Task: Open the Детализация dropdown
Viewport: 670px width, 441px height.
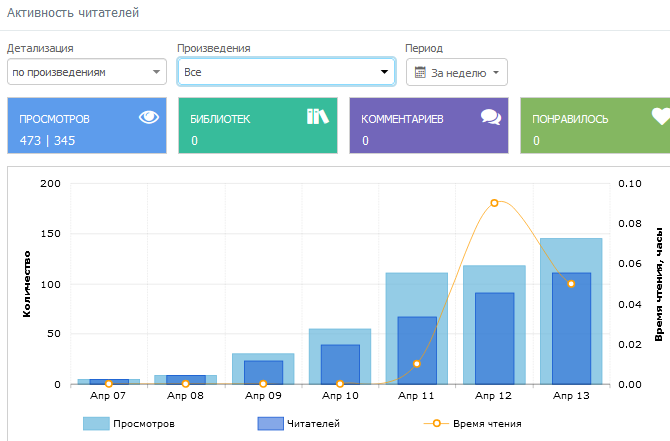Action: [x=86, y=72]
